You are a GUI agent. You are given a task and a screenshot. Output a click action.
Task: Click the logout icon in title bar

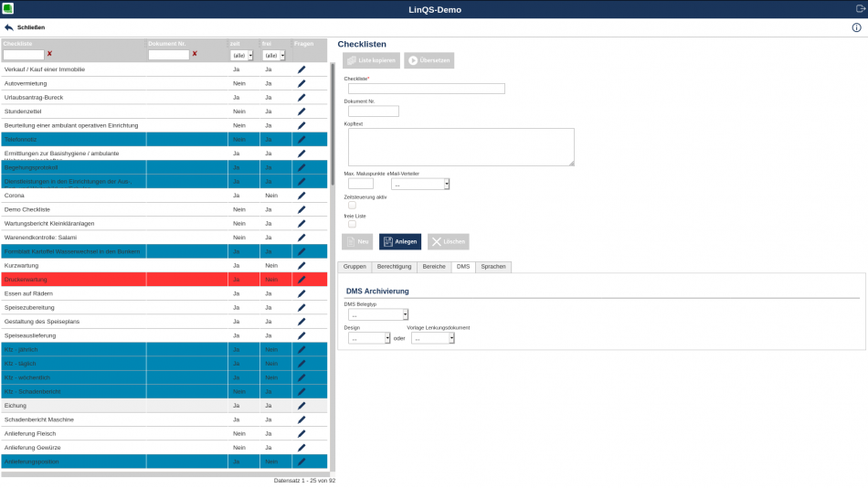click(x=860, y=9)
